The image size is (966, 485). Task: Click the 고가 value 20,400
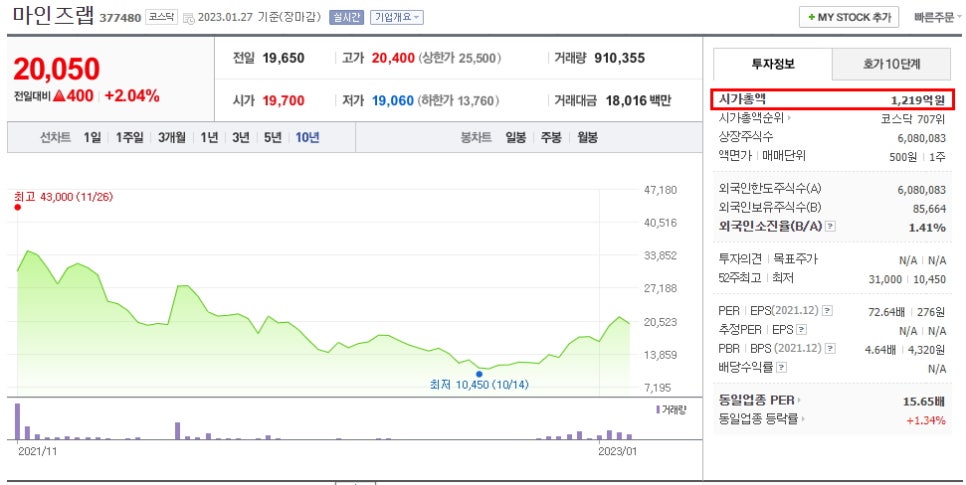393,58
